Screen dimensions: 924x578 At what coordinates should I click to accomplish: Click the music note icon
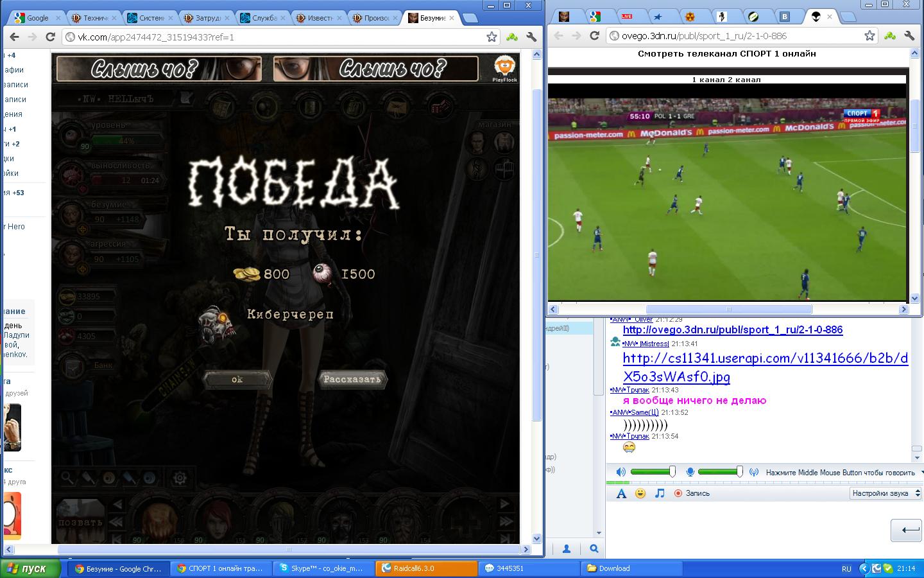pos(660,493)
